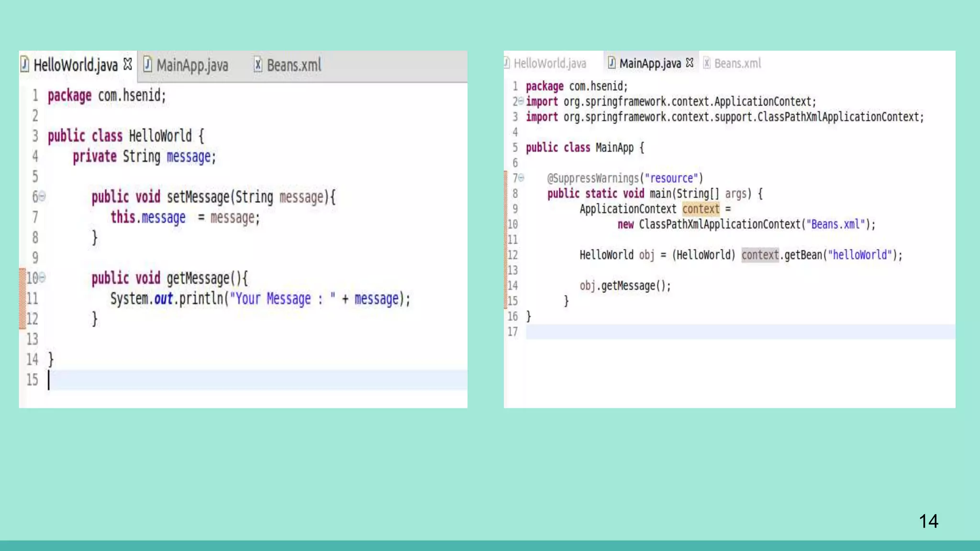Click XML file icon on left Beans.xml tab
Screen dimensions: 980x551
click(x=257, y=64)
